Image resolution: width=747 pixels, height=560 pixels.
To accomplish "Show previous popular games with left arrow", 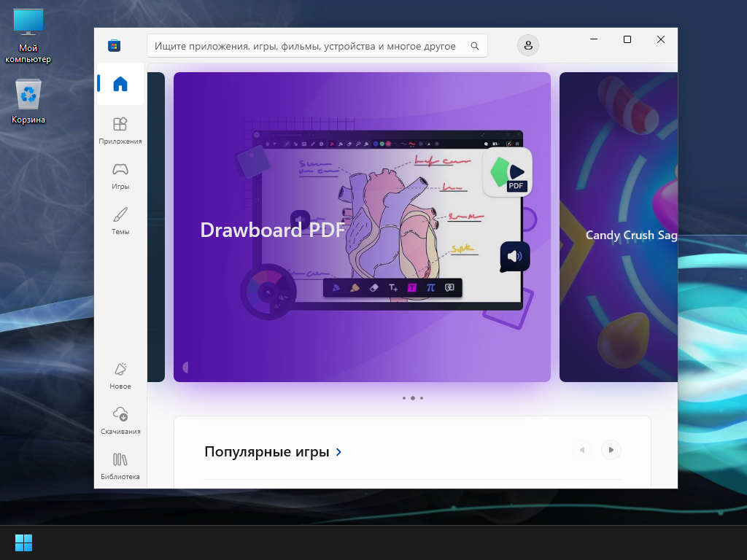I will point(582,450).
